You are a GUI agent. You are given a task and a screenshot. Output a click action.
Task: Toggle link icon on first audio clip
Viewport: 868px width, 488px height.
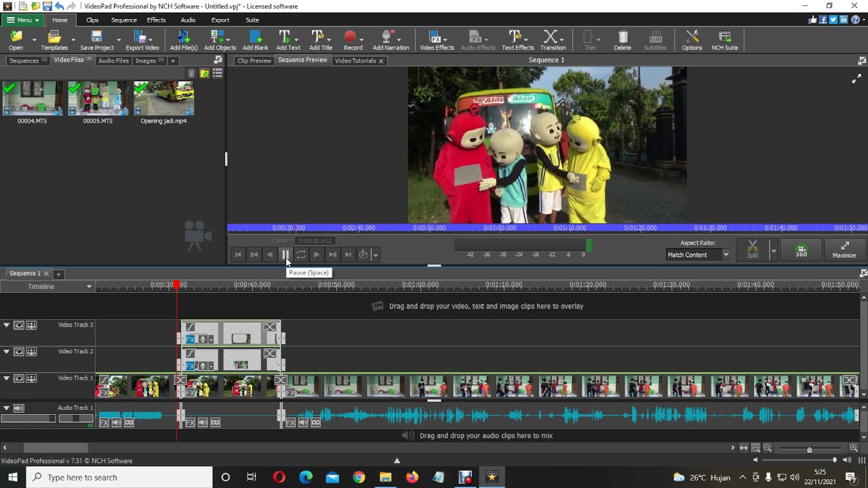click(129, 422)
